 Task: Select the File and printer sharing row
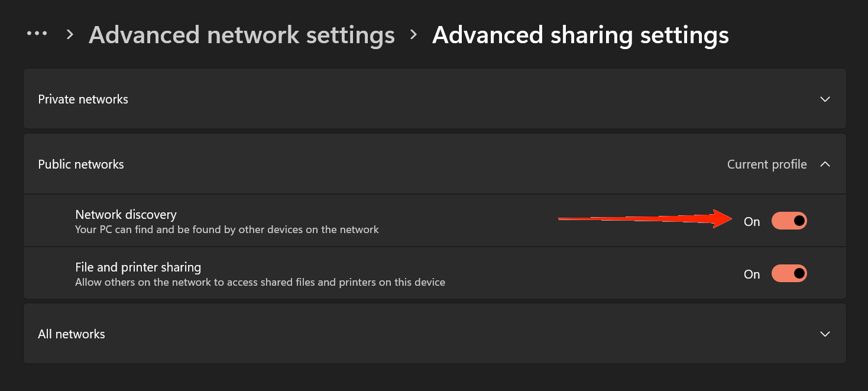355,273
